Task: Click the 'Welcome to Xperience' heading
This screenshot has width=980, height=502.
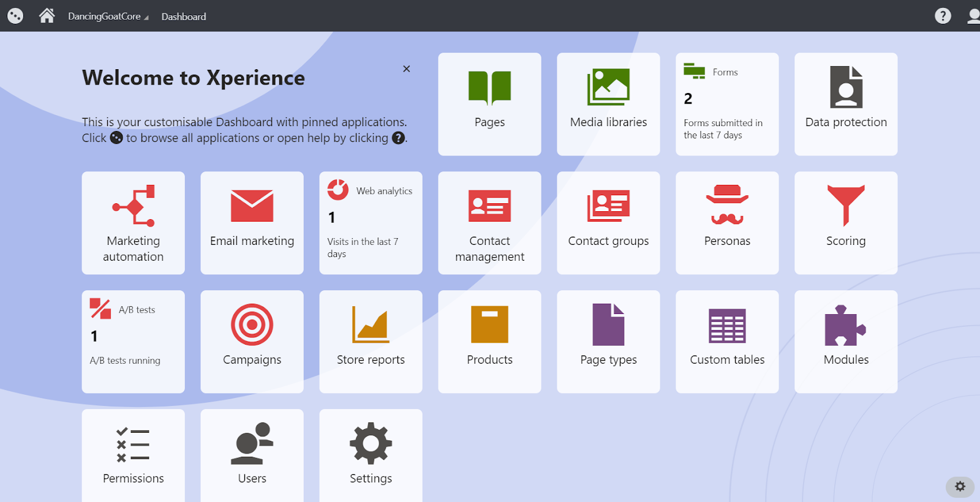Action: pos(194,78)
